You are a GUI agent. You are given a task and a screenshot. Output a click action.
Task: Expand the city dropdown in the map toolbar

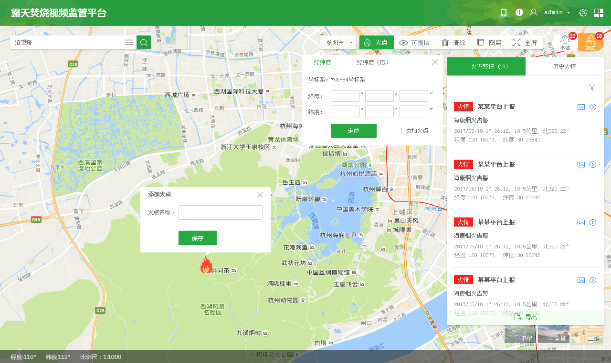(339, 42)
